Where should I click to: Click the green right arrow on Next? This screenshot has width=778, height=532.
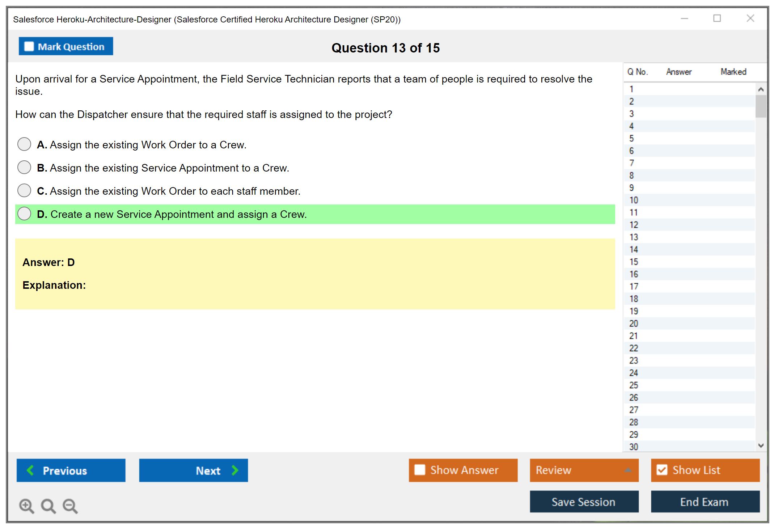tap(235, 470)
